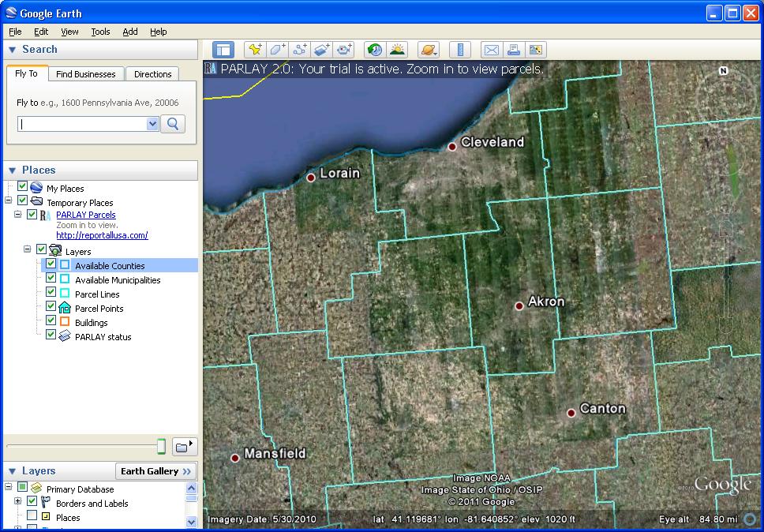The width and height of the screenshot is (764, 532).
Task: Select the Fly To tab
Action: tap(26, 73)
